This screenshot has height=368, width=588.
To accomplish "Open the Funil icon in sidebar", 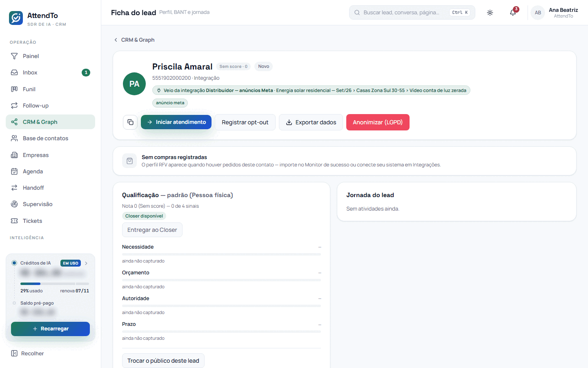I will tap(14, 89).
